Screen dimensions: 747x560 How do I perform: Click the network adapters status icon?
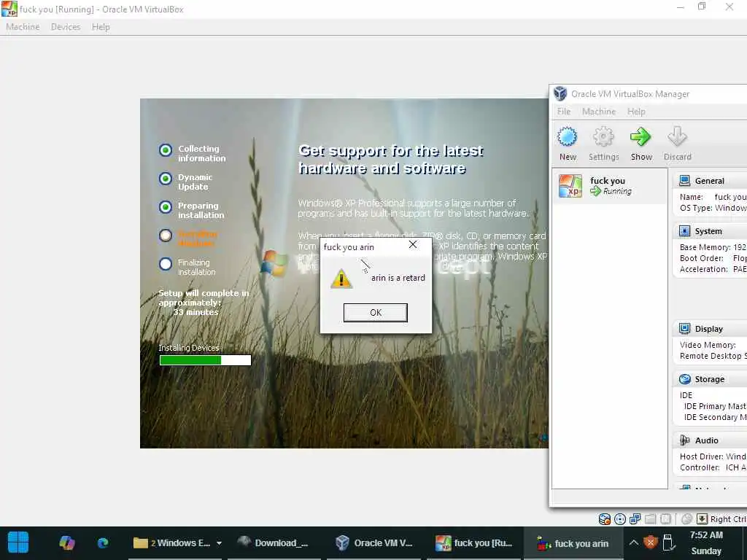[635, 519]
